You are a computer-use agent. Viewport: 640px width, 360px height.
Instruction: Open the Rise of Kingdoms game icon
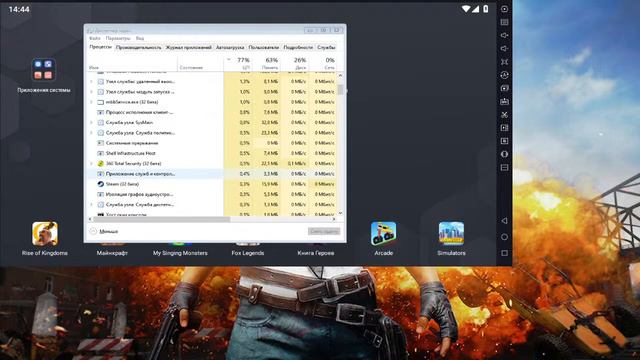[x=45, y=233]
